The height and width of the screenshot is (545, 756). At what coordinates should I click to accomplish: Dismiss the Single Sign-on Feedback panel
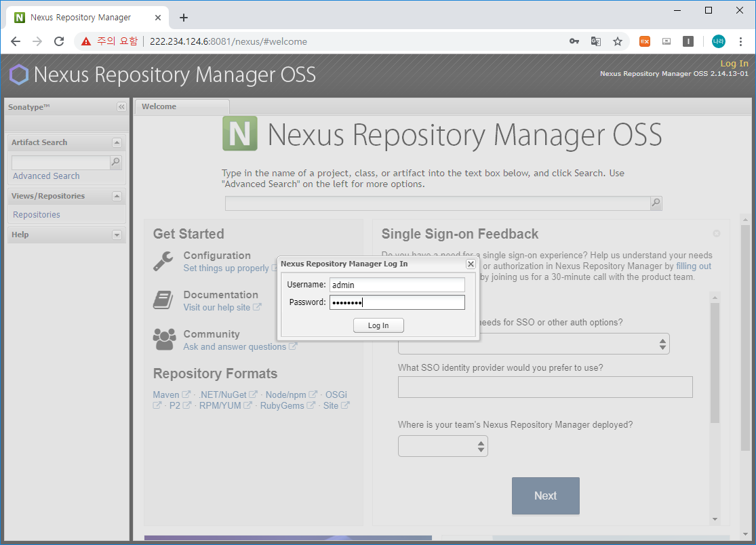(x=717, y=234)
